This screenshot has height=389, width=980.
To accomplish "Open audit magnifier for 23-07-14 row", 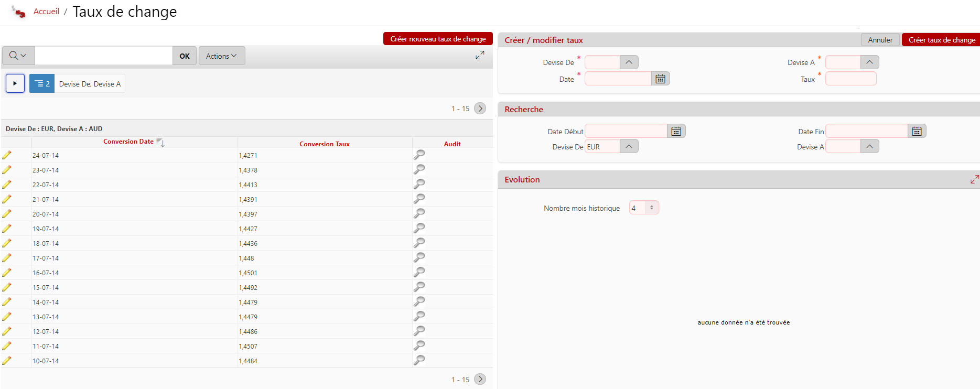I will 419,169.
